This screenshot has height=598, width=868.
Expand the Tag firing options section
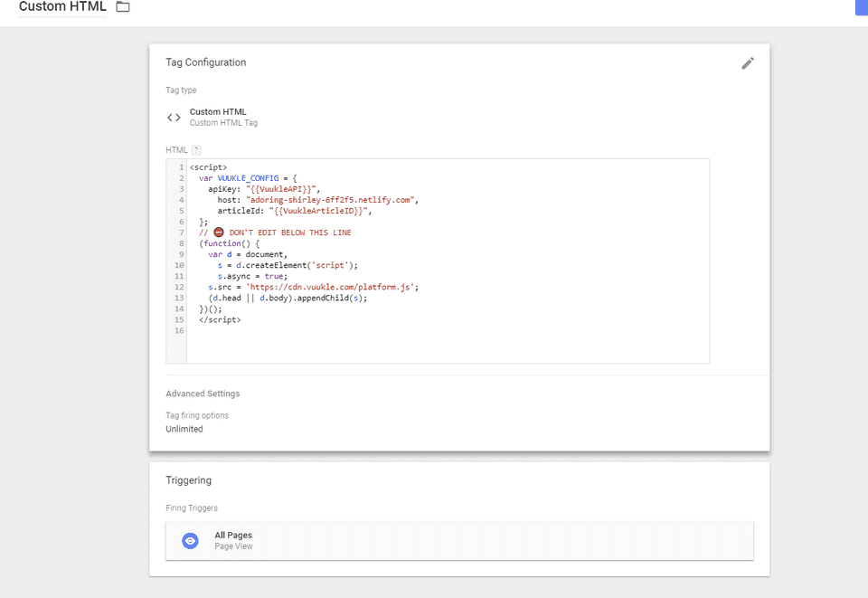(196, 414)
